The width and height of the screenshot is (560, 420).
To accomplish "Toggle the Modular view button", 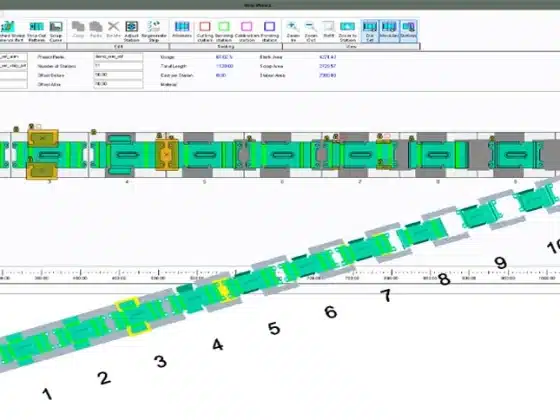I will coord(389,30).
